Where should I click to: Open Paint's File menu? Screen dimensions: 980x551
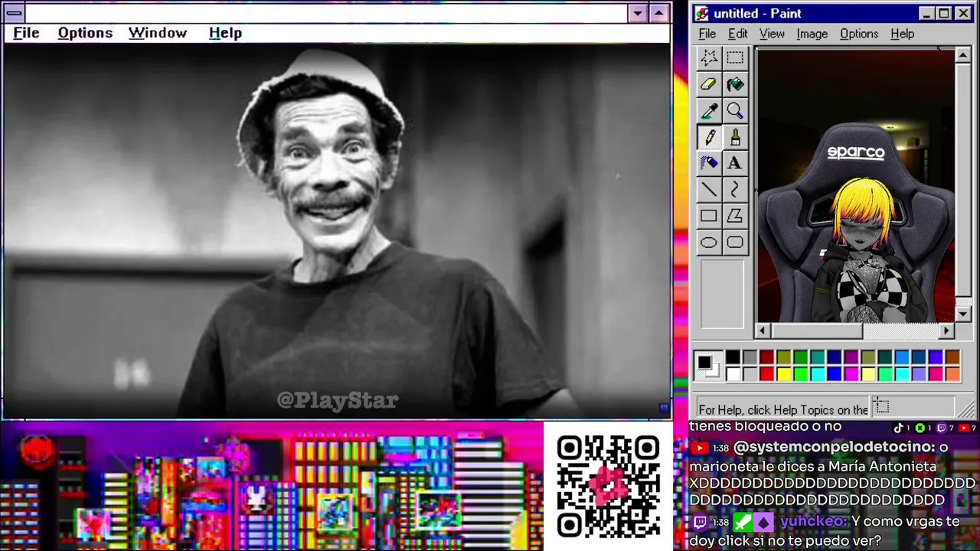(x=707, y=34)
